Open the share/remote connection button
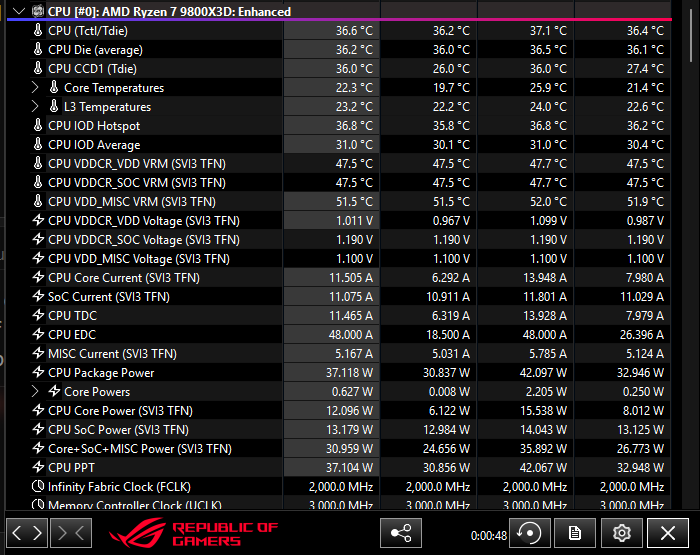700x555 pixels. (400, 533)
